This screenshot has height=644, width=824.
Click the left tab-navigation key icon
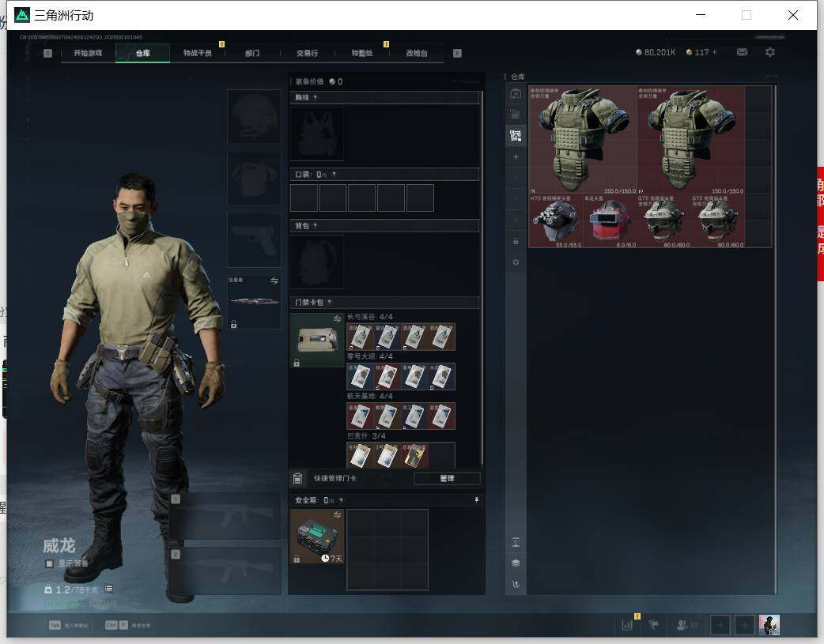(47, 53)
